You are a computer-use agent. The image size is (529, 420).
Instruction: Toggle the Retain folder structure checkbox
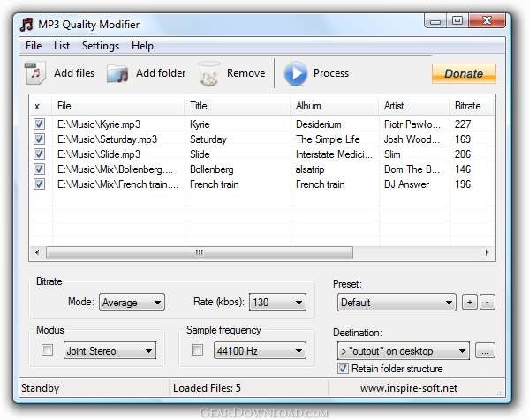coord(344,369)
